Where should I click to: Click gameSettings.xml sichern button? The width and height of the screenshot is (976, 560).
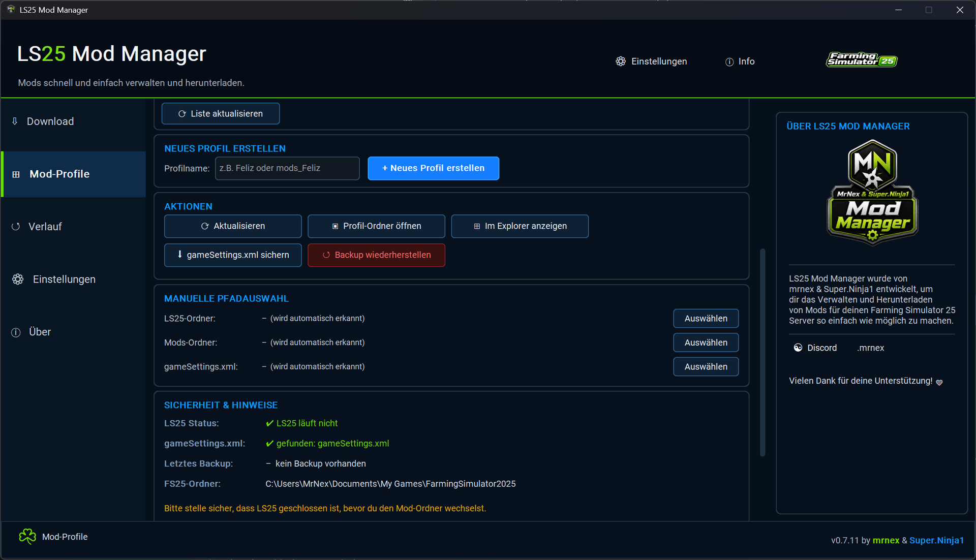pos(233,255)
